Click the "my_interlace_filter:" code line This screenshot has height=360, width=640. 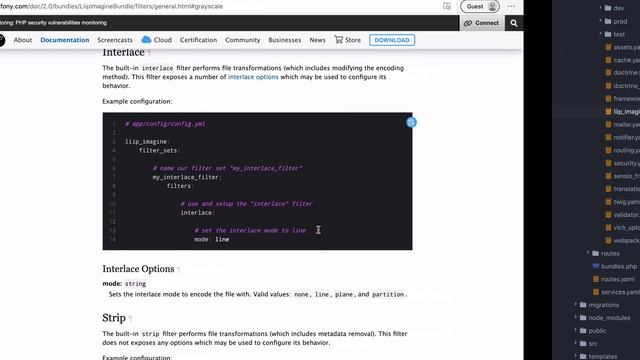187,177
